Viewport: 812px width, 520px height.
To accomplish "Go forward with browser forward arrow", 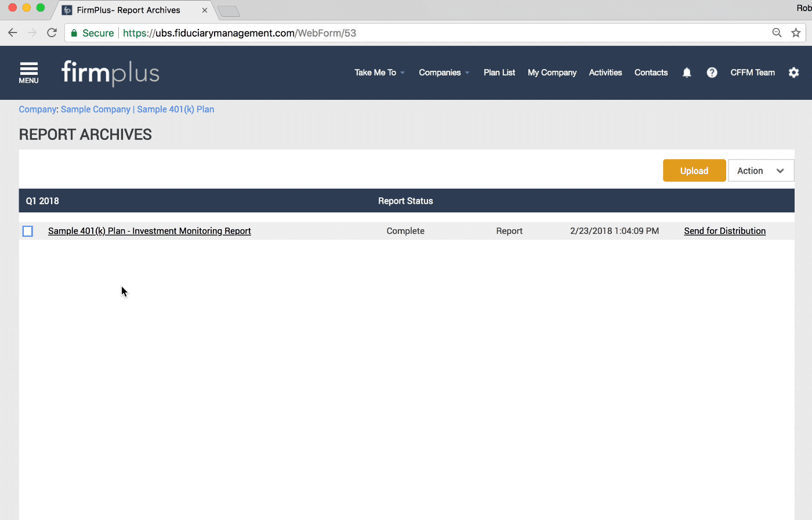I will tap(32, 32).
